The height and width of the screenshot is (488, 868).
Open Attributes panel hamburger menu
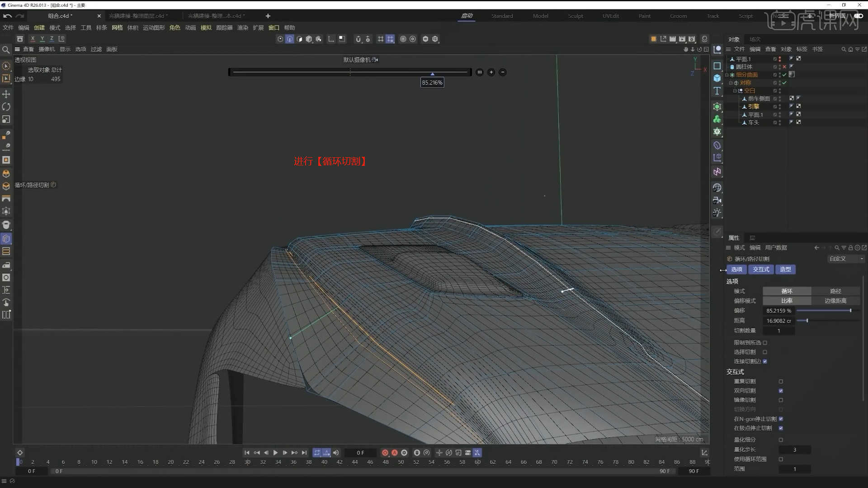tap(728, 248)
